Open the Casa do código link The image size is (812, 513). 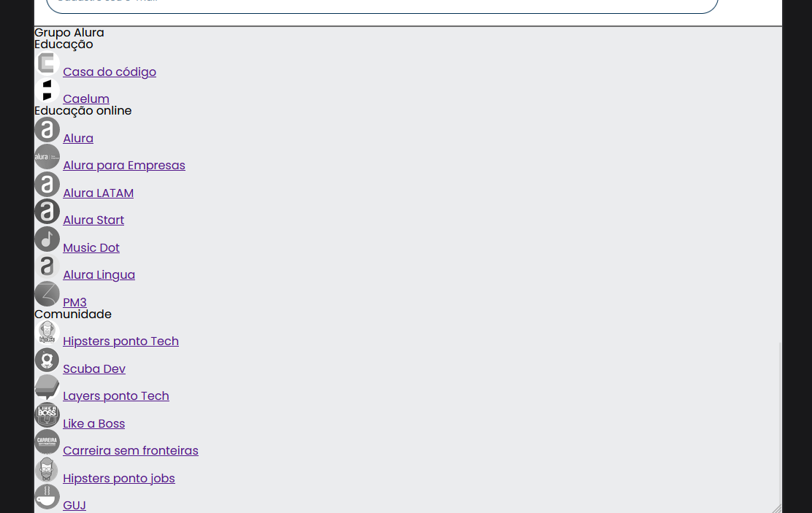tap(110, 72)
